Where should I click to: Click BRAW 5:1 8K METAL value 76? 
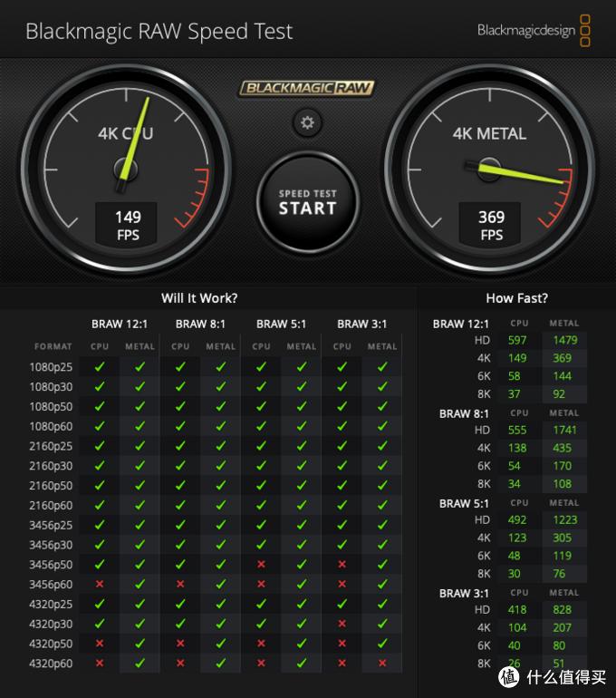pos(559,573)
